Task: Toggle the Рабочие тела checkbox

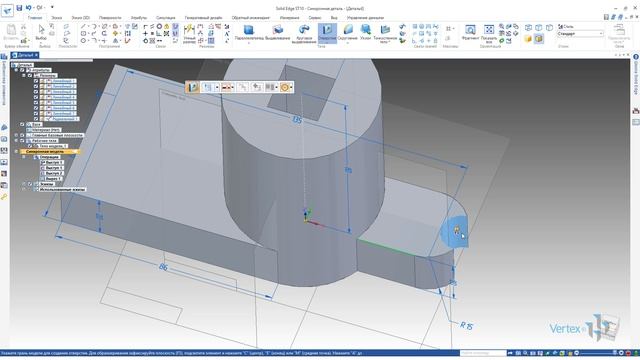Action: coord(22,140)
